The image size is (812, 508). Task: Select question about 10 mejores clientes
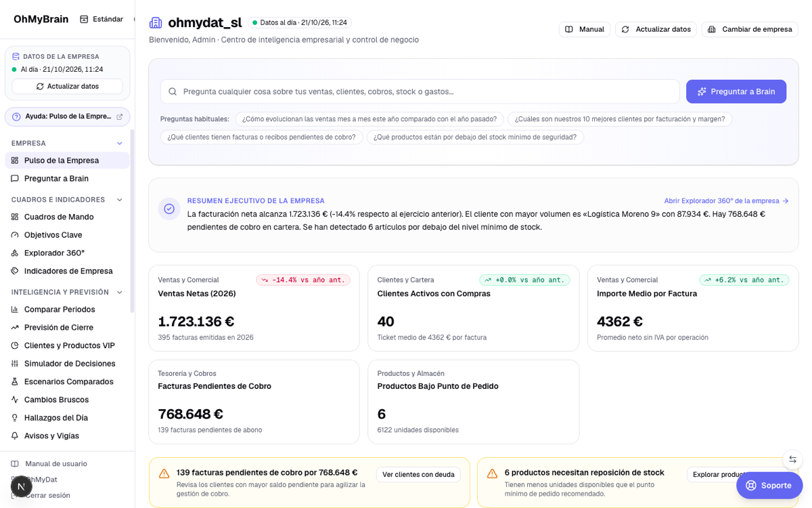pyautogui.click(x=620, y=119)
